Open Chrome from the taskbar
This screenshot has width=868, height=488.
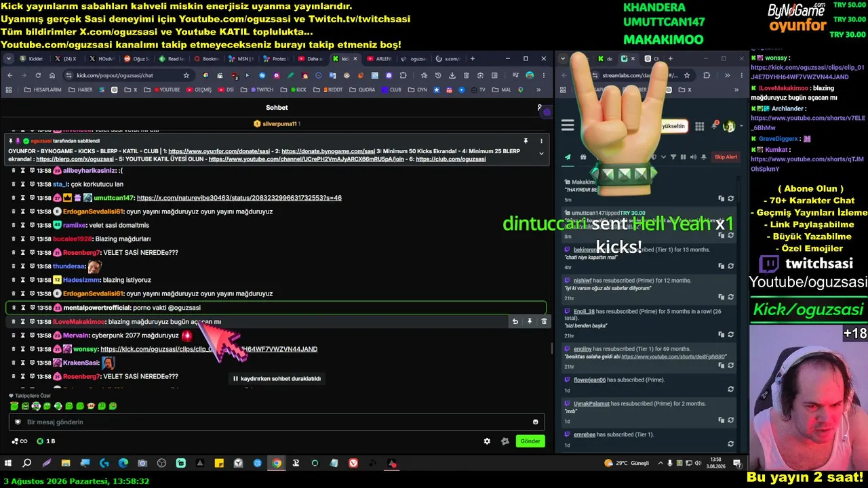[277, 464]
